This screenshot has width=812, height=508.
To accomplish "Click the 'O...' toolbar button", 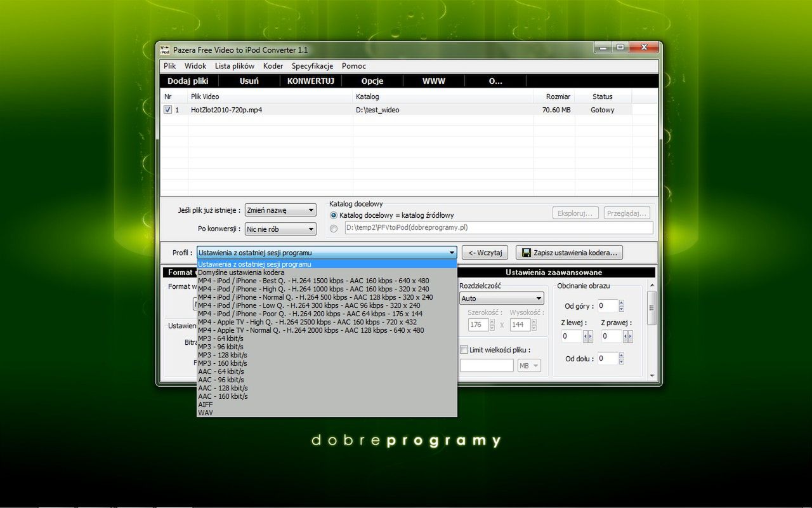I will click(x=495, y=81).
